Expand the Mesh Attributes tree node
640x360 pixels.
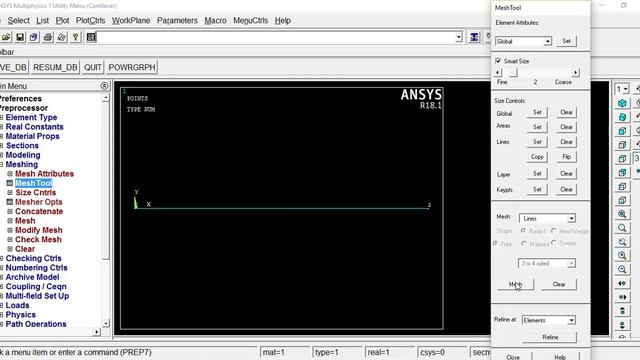pyautogui.click(x=10, y=174)
